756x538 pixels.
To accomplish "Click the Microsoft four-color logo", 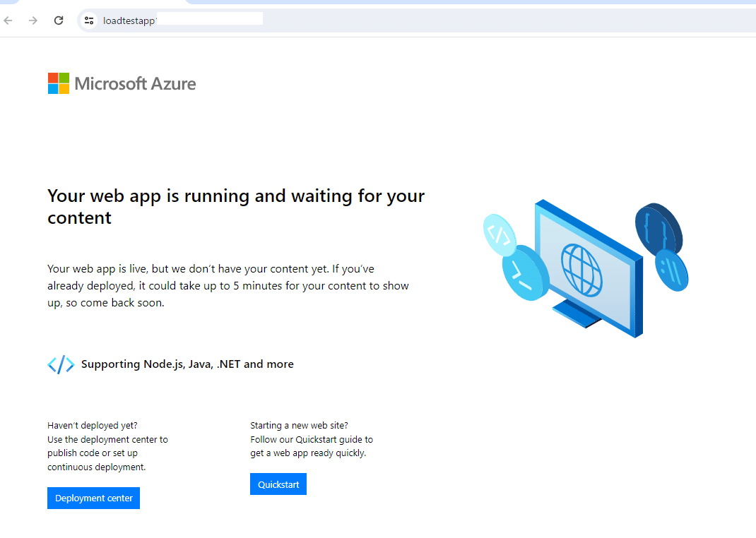I will pos(59,83).
